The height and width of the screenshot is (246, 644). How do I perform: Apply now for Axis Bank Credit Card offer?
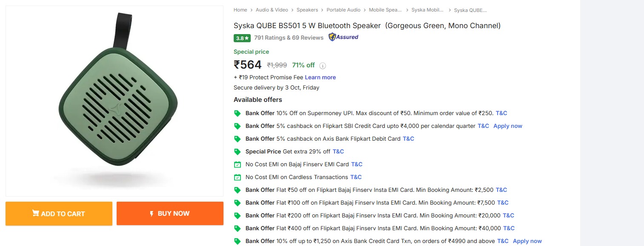coord(527,241)
